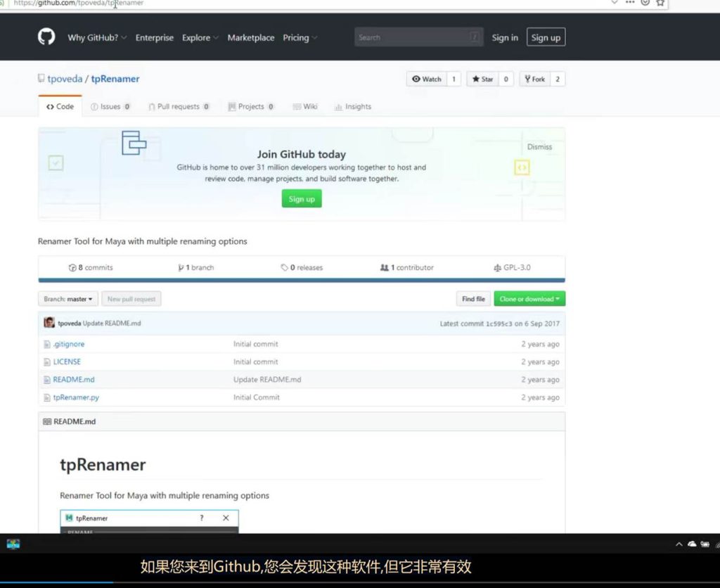Click the browser bookmark star icon
The width and height of the screenshot is (720, 588).
660,3
